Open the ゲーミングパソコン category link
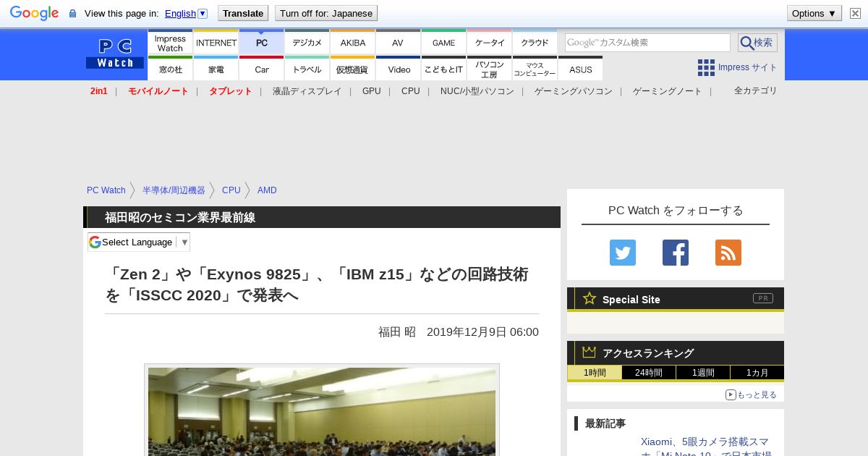The image size is (868, 456). click(574, 91)
